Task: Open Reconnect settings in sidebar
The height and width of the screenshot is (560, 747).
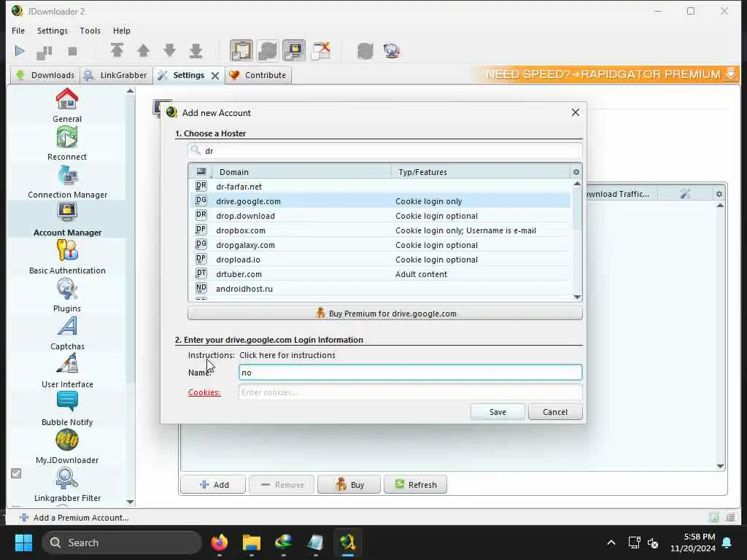Action: tap(67, 144)
